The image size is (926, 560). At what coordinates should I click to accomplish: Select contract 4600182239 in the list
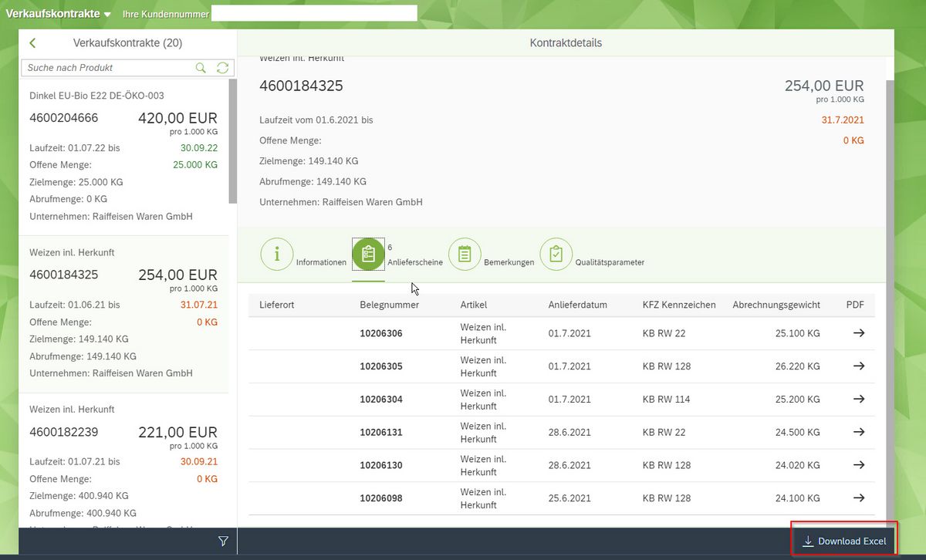pos(123,461)
